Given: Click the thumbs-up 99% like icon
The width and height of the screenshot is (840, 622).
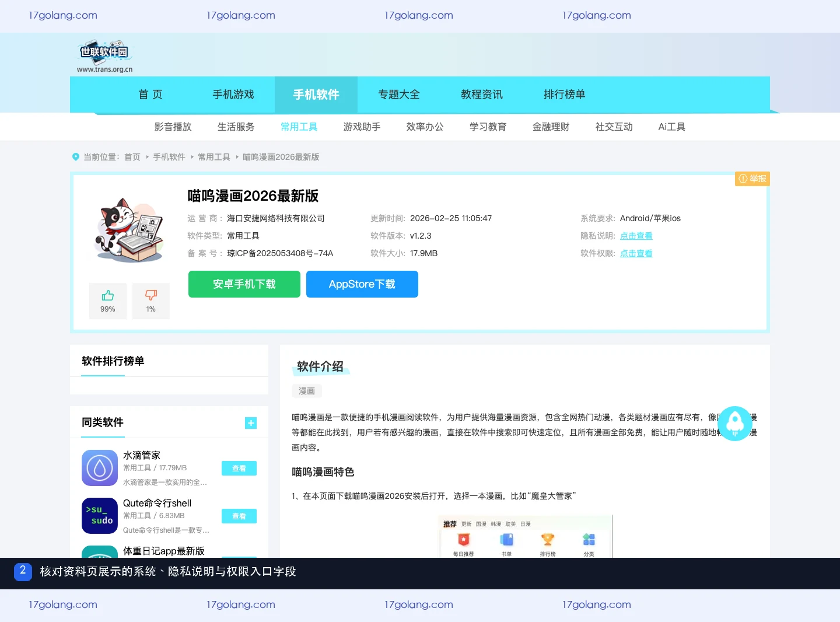Looking at the screenshot, I should click(x=108, y=295).
